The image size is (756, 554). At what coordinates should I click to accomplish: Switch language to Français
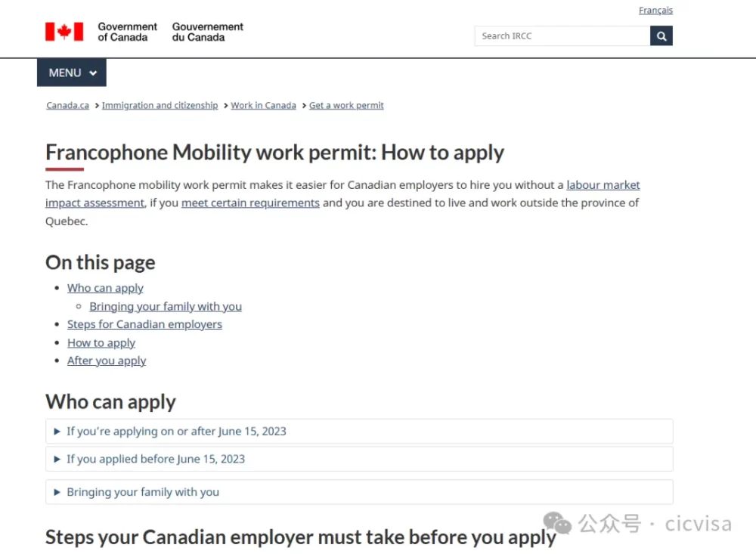click(655, 11)
